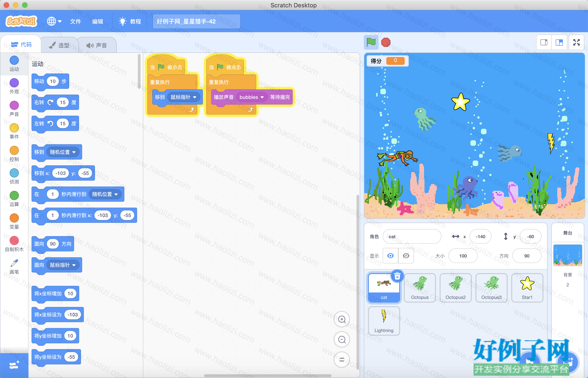Select the 运动 motion category circle
Screen dimensions: 588x378
tap(14, 60)
